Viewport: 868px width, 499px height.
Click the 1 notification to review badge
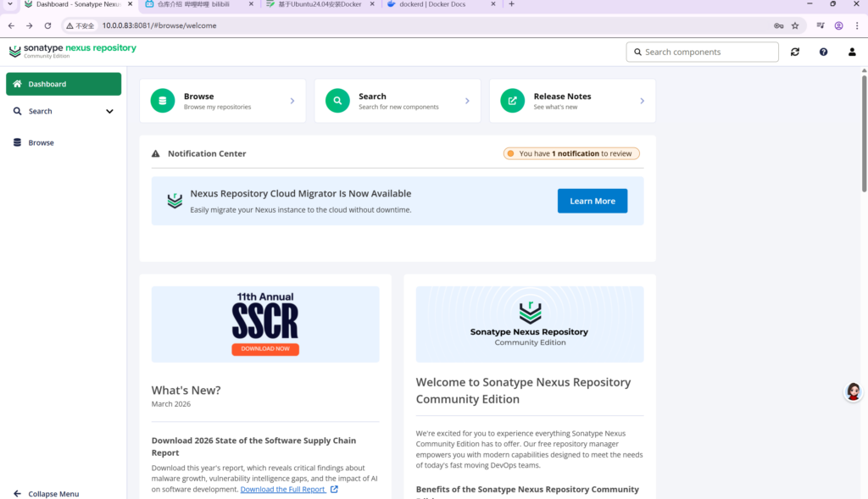(x=571, y=153)
